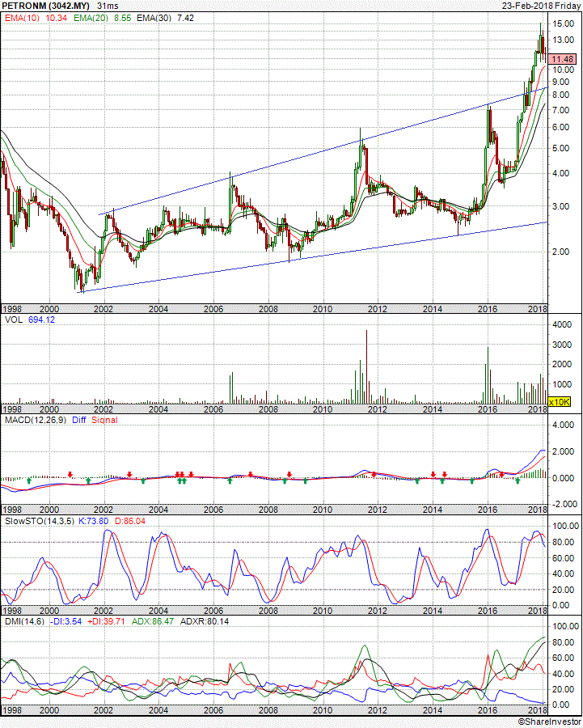Click the red Signal legend label
Screen dimensions: 583x728
click(x=104, y=420)
